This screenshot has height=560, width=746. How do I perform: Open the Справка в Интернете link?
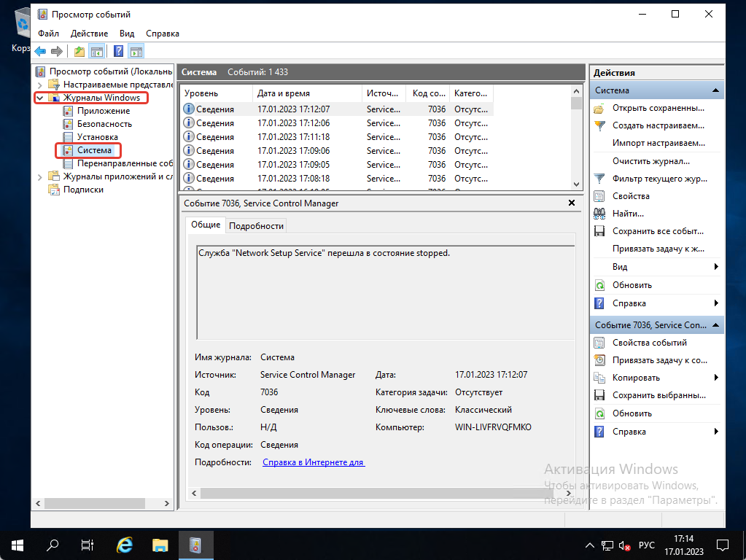pos(314,462)
